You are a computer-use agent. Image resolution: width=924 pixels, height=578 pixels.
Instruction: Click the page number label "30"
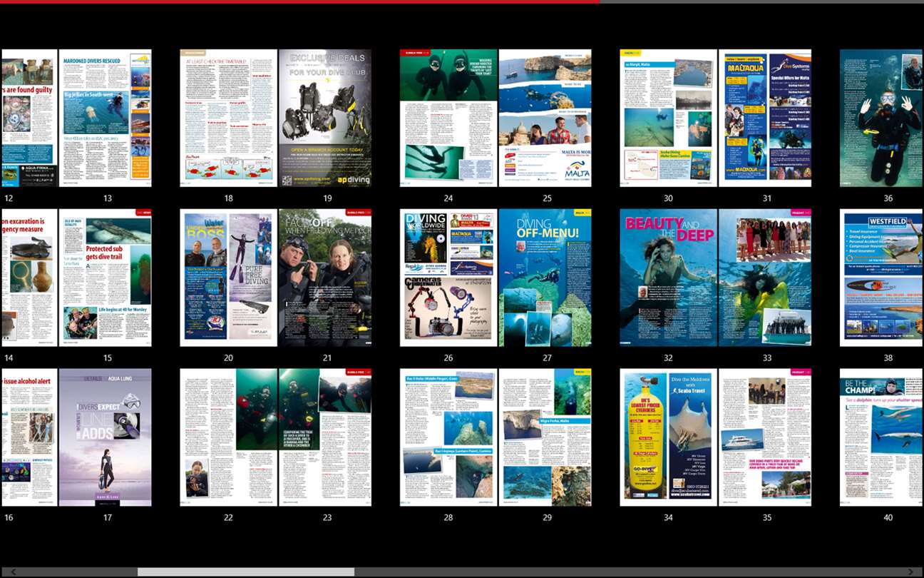(668, 198)
